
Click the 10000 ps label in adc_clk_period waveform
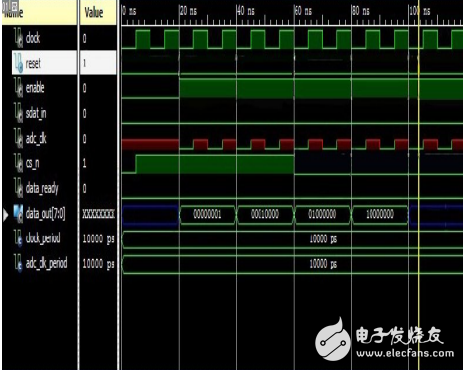323,264
